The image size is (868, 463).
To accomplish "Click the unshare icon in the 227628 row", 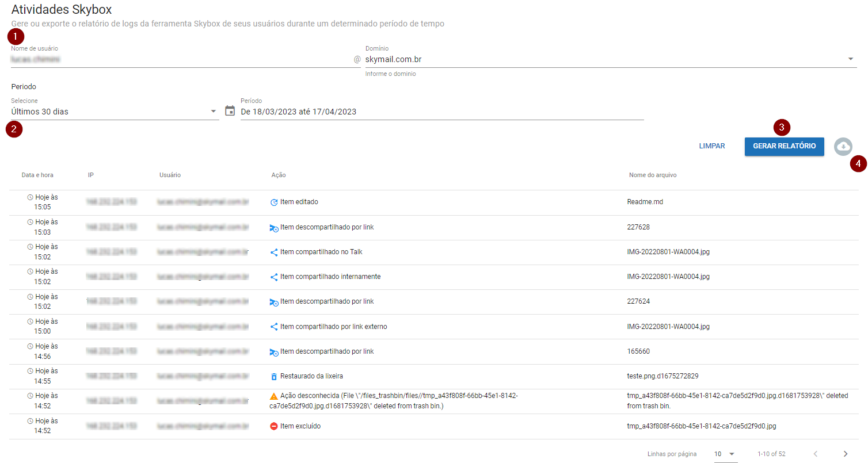I will (274, 228).
